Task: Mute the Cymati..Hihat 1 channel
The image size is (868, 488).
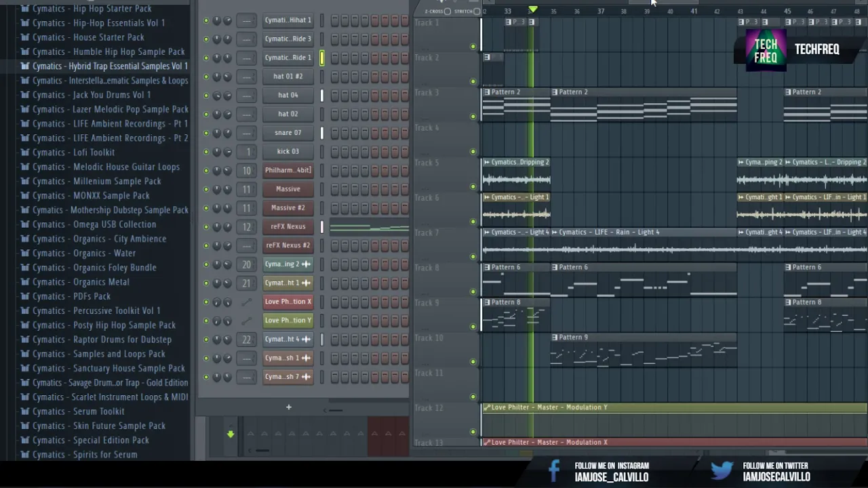Action: (x=206, y=20)
